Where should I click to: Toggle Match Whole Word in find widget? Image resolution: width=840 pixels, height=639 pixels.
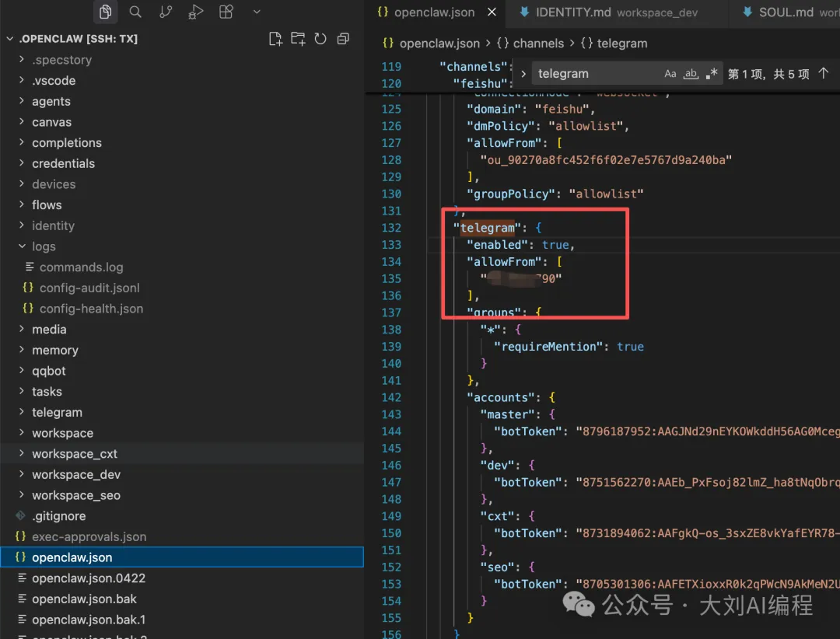click(691, 74)
